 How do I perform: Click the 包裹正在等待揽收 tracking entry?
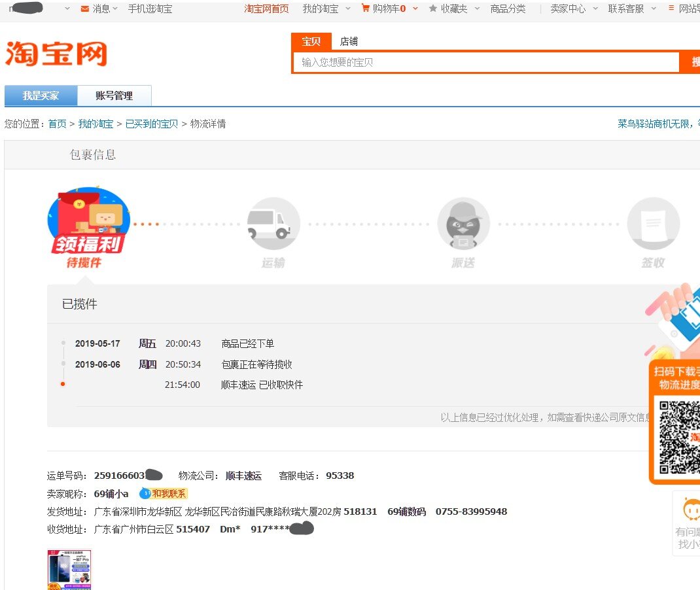pyautogui.click(x=256, y=364)
